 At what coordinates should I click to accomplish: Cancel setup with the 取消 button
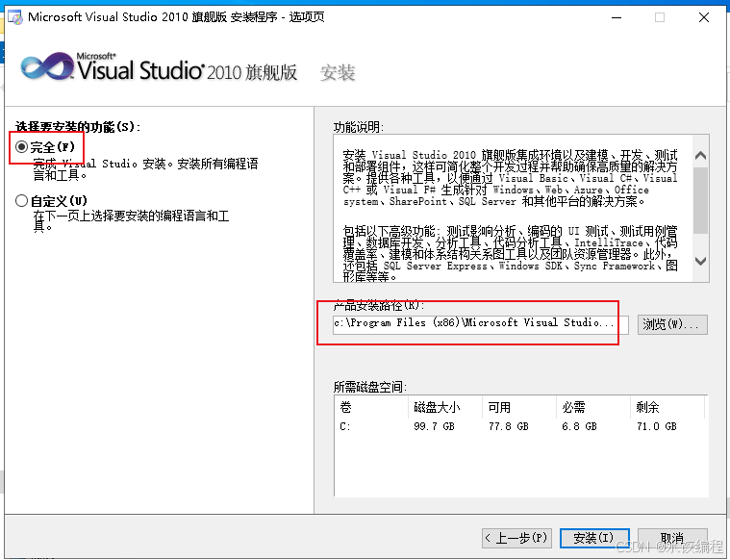point(672,538)
